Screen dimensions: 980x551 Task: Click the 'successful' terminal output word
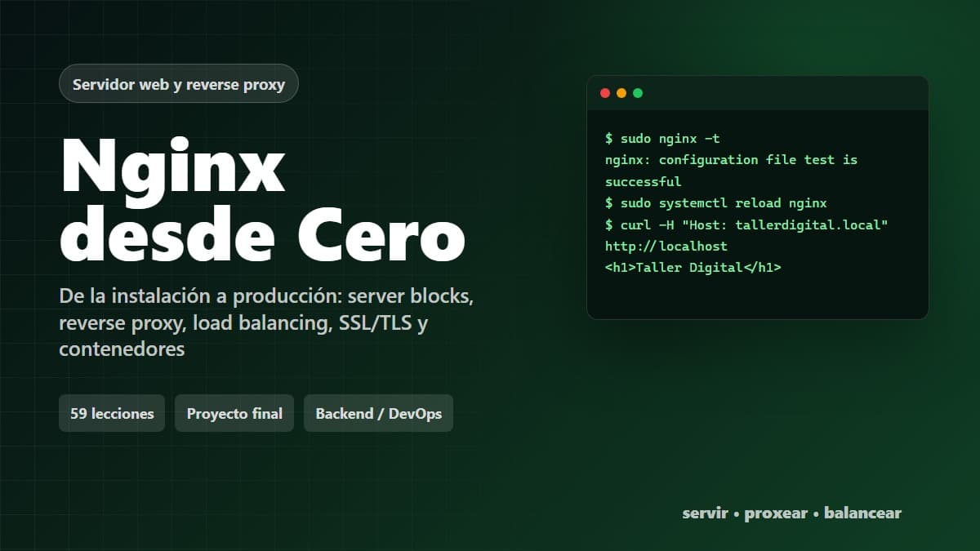643,181
